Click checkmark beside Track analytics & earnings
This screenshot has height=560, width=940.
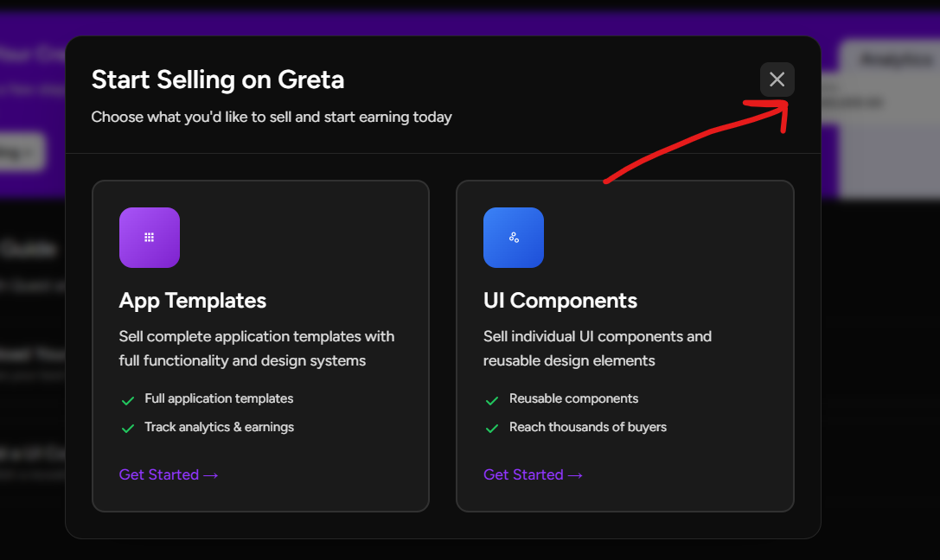pos(128,429)
